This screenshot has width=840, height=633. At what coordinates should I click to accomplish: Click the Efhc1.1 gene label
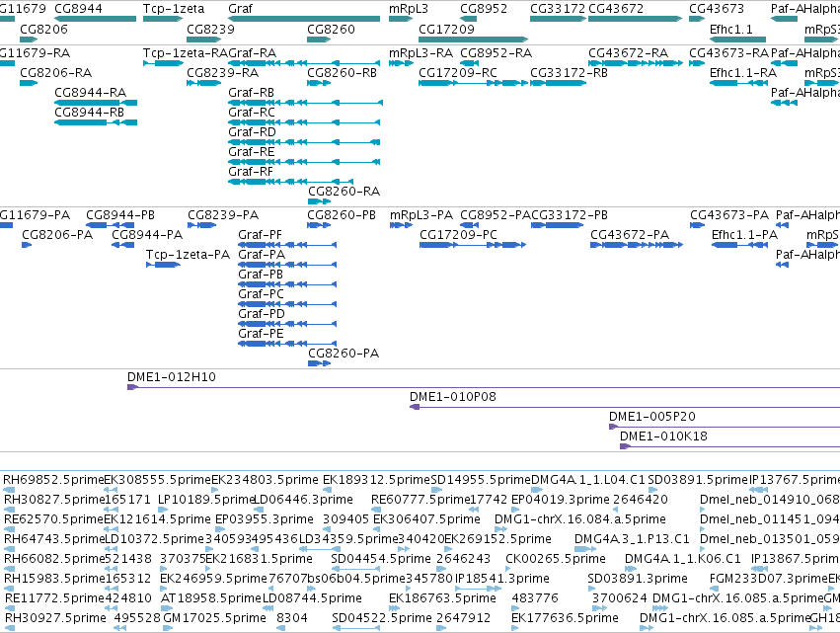(x=730, y=30)
